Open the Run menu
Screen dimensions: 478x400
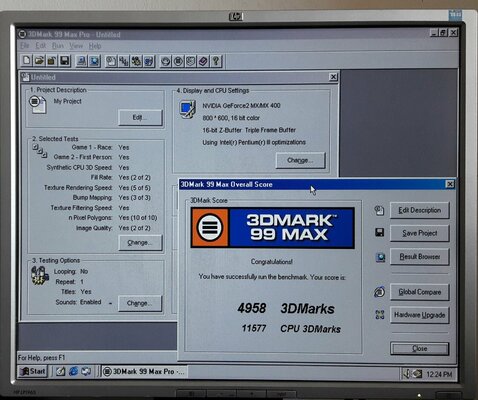click(x=58, y=46)
